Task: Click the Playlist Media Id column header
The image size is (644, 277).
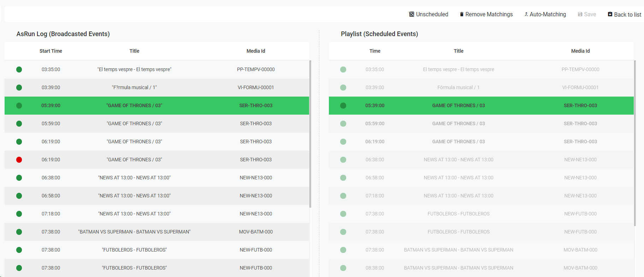Action: point(580,51)
